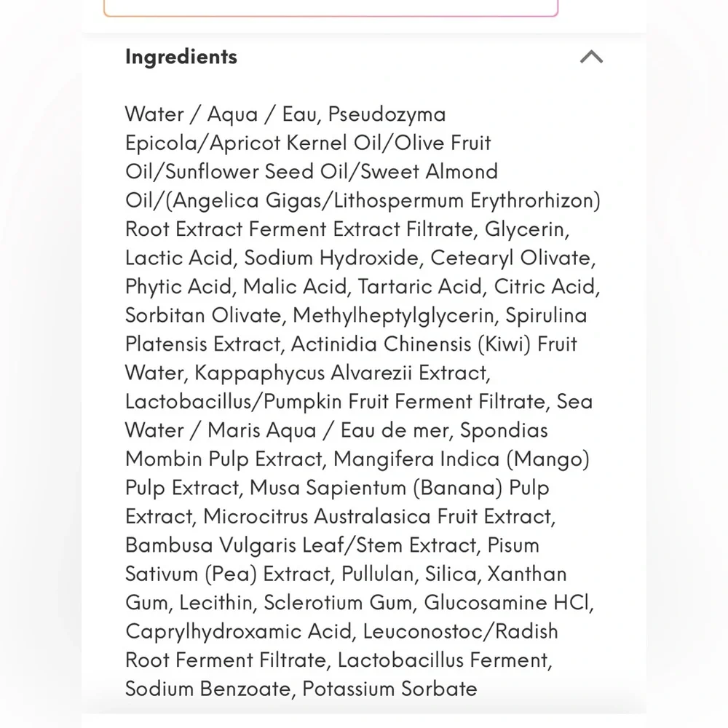Click "Glucosamine HCl" in the list
Image resolution: width=728 pixels, height=728 pixels.
click(507, 603)
